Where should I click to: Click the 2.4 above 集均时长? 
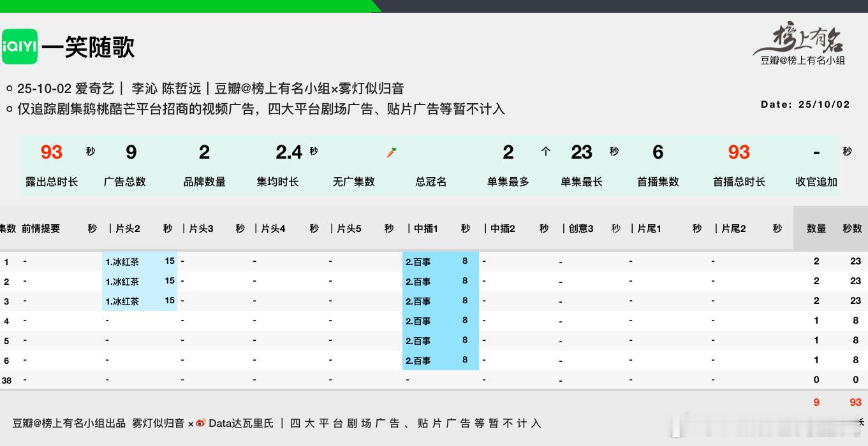click(x=289, y=152)
